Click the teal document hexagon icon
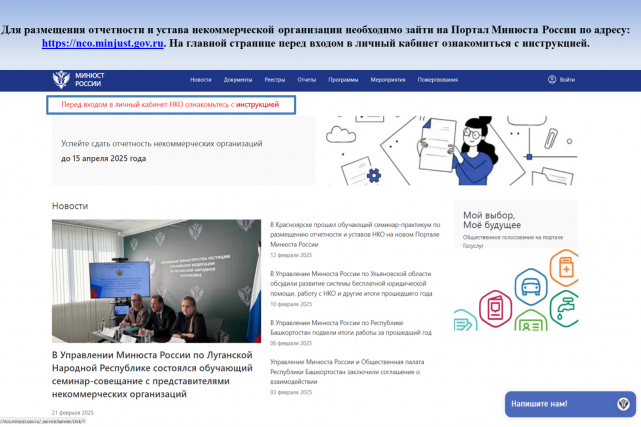Image resolution: width=641 pixels, height=427 pixels. (x=465, y=320)
